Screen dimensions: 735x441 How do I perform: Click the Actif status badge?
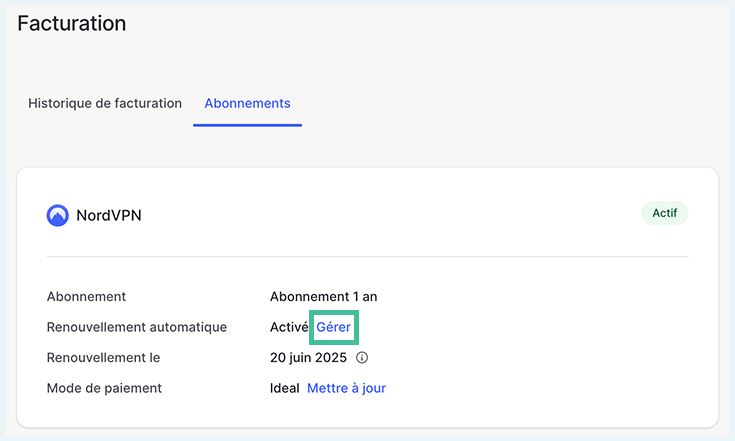coord(665,213)
